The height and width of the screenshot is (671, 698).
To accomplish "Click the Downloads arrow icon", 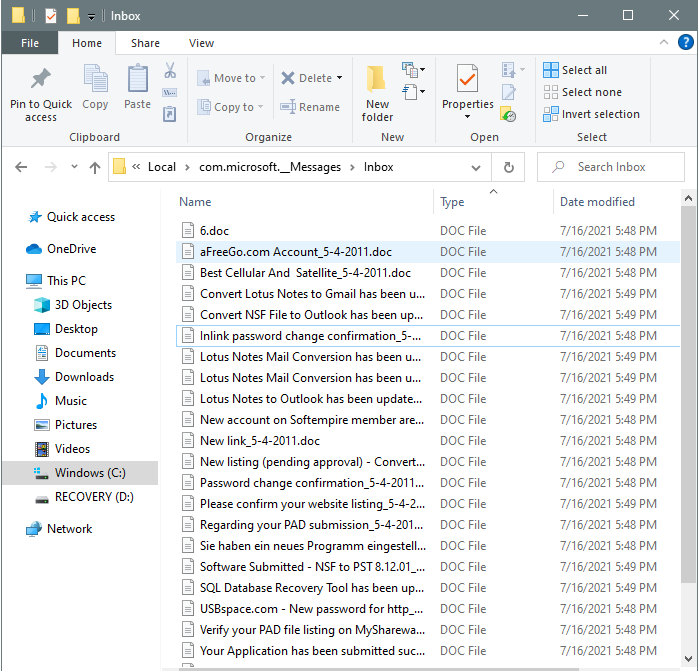I will (42, 377).
